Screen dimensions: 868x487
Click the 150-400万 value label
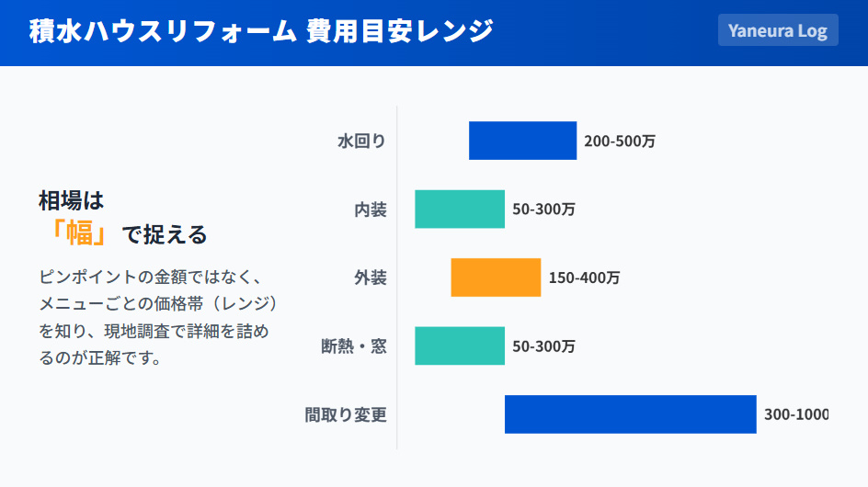[584, 277]
